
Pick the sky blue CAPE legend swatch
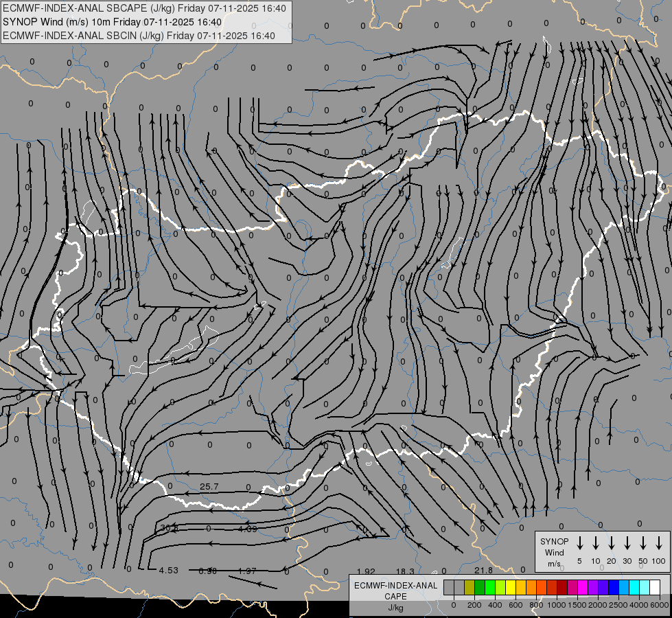(624, 587)
